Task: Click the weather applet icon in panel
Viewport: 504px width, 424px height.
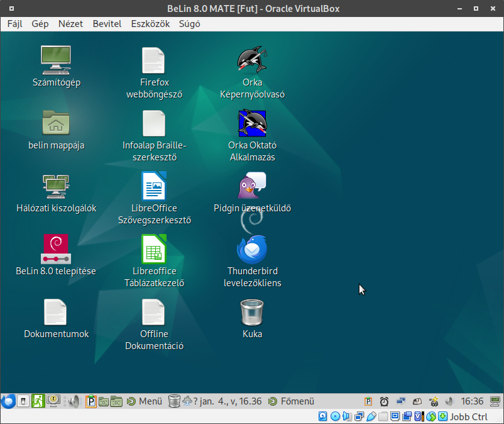Action: (187, 401)
